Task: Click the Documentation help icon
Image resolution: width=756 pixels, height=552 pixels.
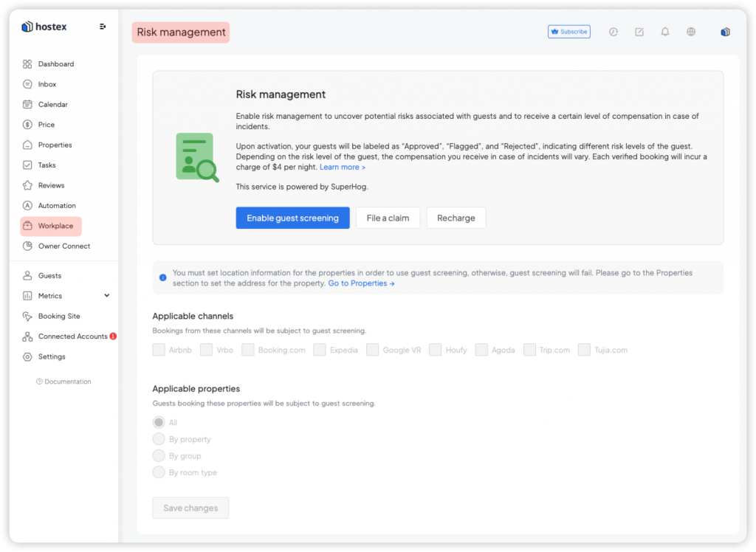Action: [x=40, y=382]
